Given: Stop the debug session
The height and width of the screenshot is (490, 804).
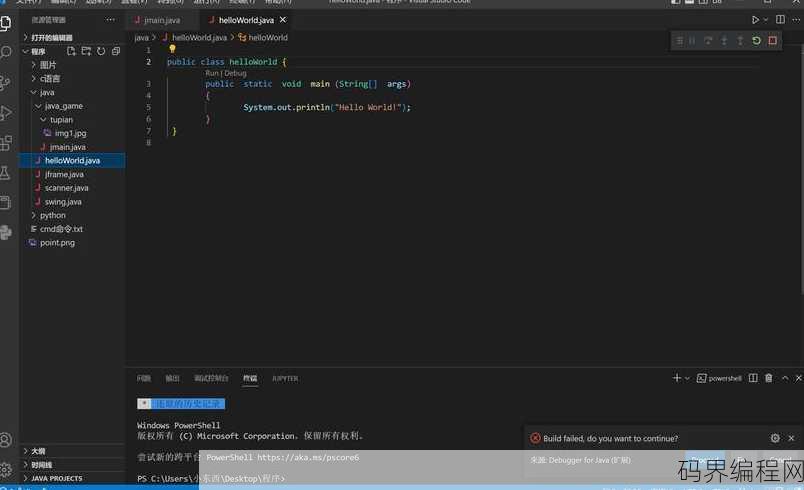Looking at the screenshot, I should [773, 40].
